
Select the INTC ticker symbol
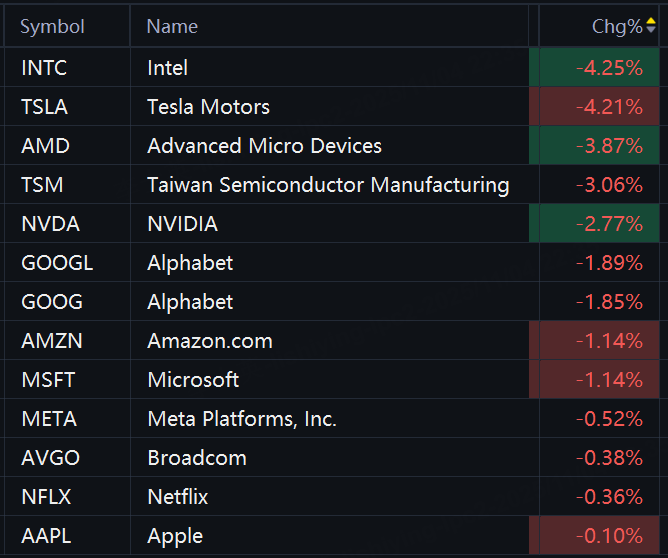pos(44,68)
